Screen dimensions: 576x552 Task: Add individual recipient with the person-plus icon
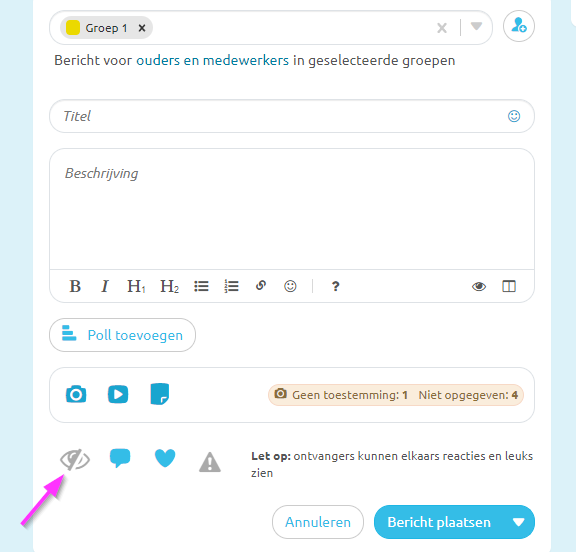[519, 26]
